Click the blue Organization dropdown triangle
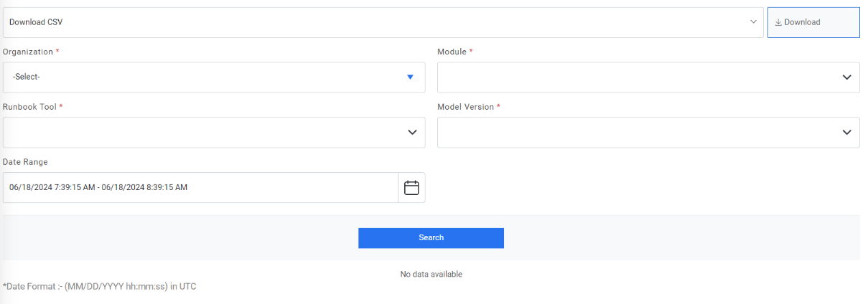This screenshot has height=304, width=868. [x=410, y=77]
